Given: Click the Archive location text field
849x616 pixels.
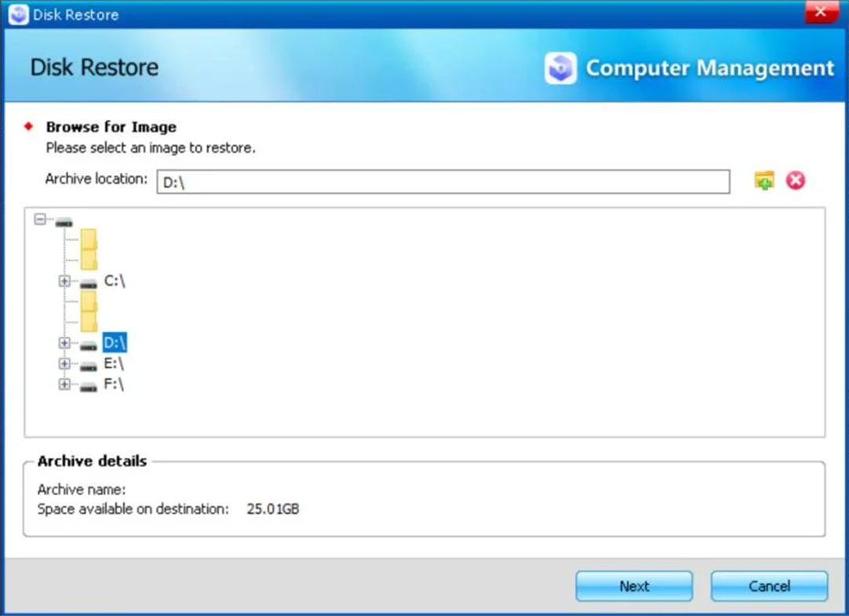Looking at the screenshot, I should (x=443, y=181).
